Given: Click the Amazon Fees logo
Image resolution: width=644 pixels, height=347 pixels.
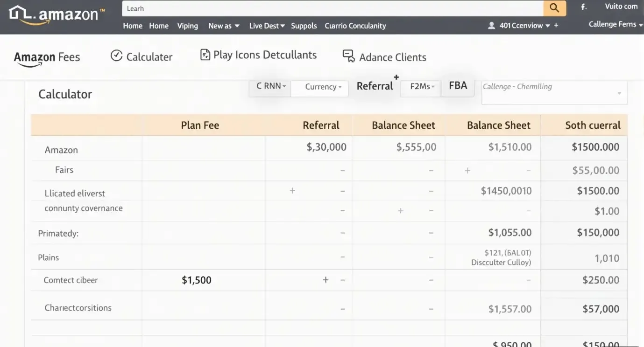Looking at the screenshot, I should pos(47,58).
